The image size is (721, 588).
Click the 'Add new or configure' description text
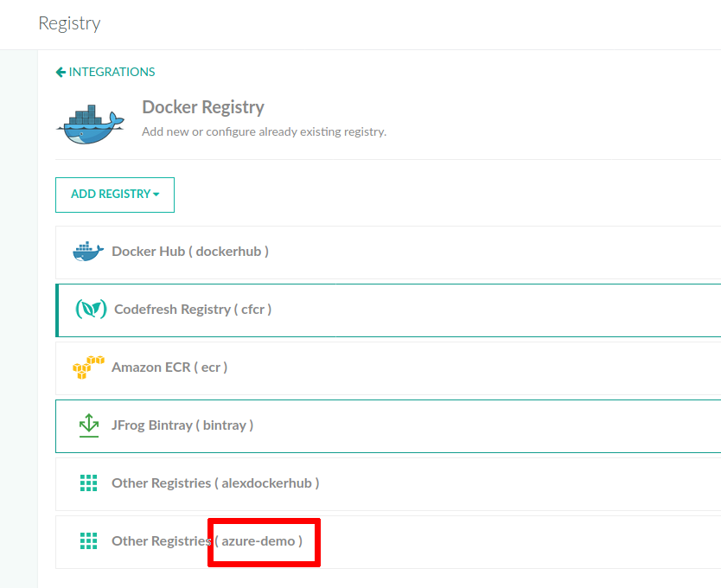[x=264, y=132]
